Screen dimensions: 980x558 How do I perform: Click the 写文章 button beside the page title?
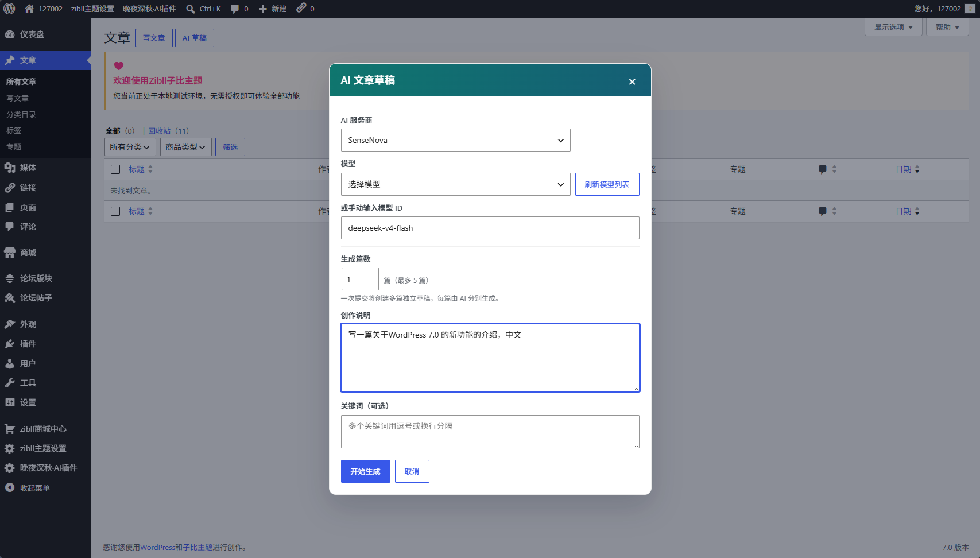tap(154, 38)
